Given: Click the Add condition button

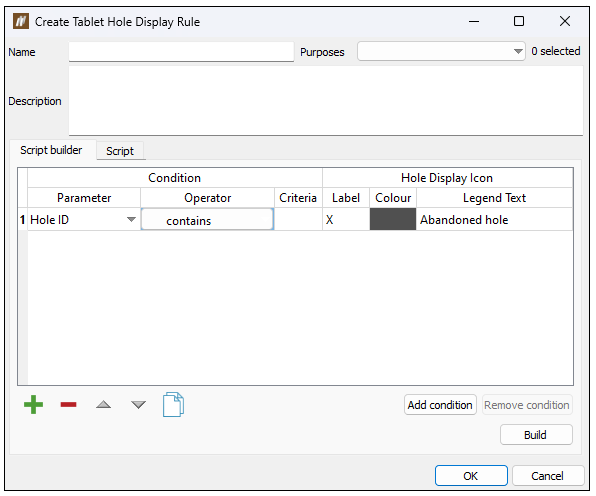Looking at the screenshot, I should [440, 405].
